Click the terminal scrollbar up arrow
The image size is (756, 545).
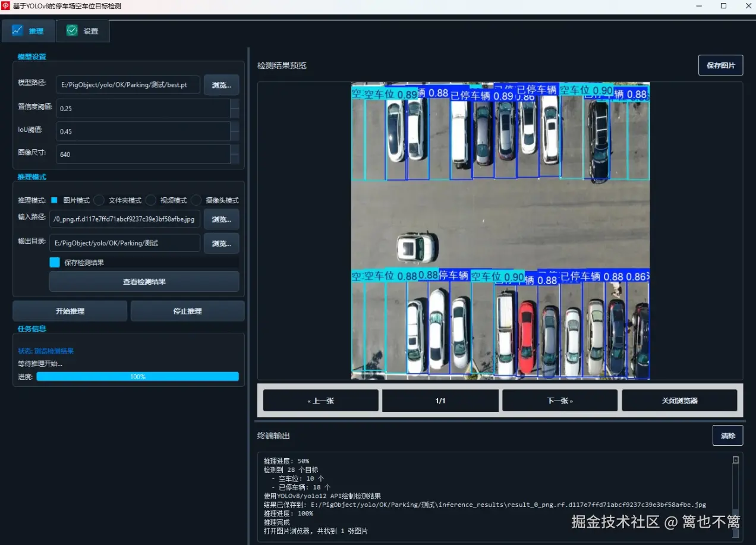[x=736, y=460]
